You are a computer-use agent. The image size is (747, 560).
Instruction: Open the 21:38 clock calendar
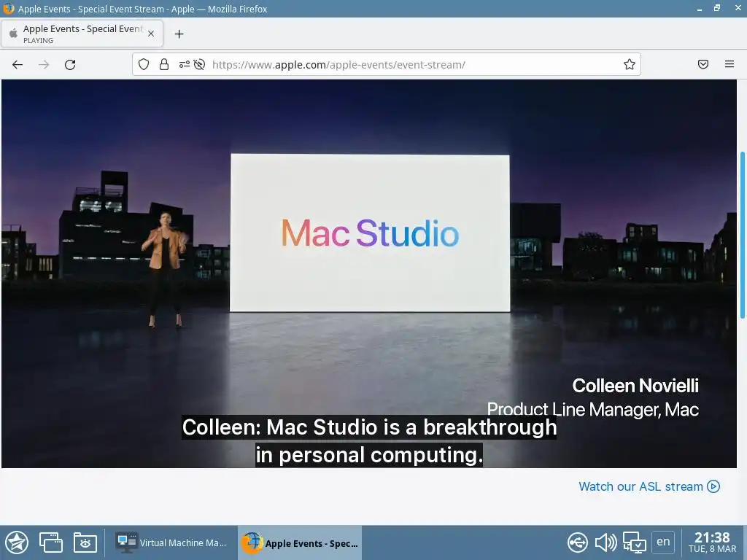point(712,542)
